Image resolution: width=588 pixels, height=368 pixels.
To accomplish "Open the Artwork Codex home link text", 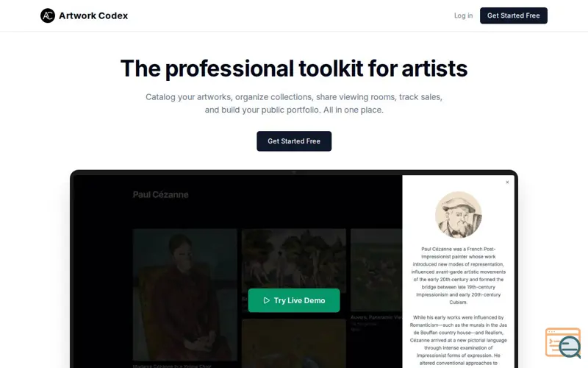I will 93,15.
